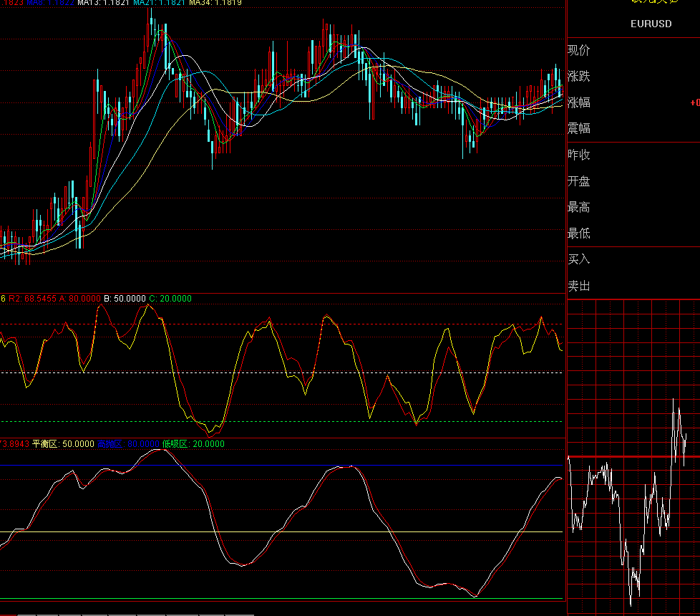This screenshot has height=616, width=700.
Task: Click the B: 50.0000 indicator label
Action: [125, 299]
